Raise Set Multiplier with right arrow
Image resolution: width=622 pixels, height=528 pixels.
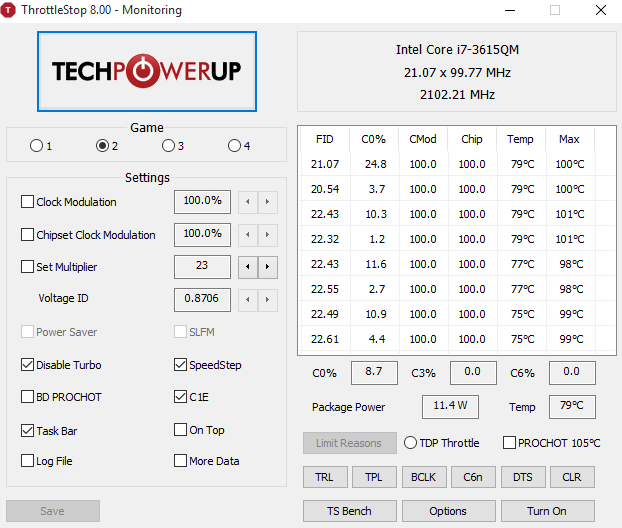point(267,267)
